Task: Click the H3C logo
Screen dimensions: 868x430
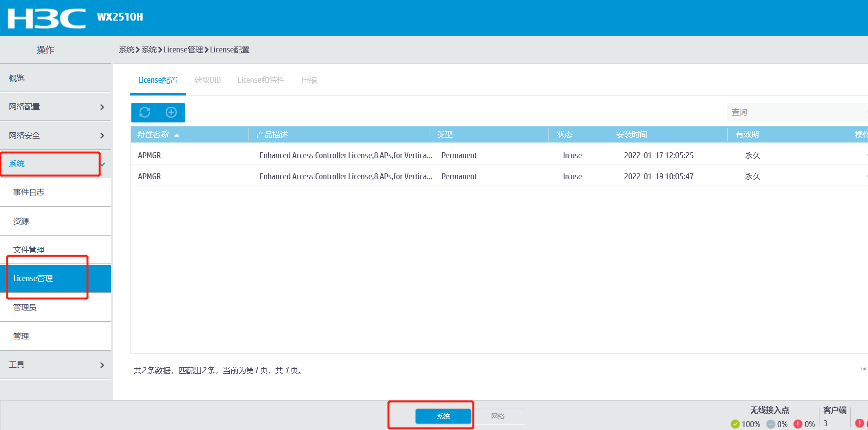Action: [47, 18]
